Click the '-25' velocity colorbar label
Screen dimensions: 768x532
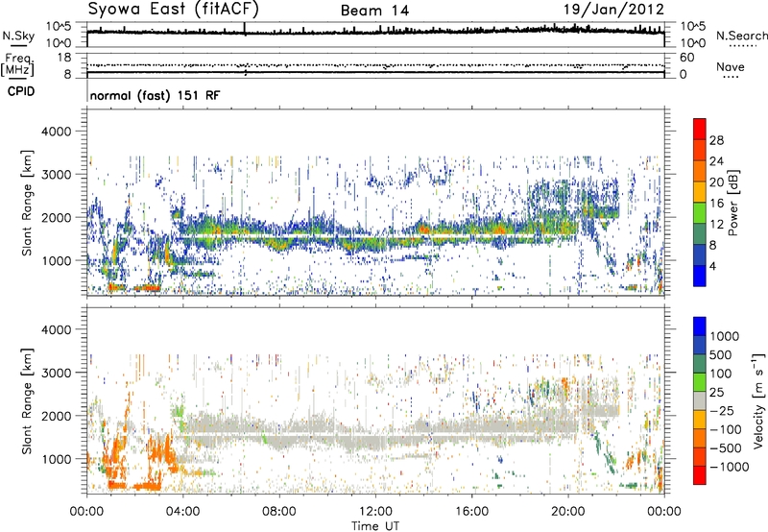(722, 411)
